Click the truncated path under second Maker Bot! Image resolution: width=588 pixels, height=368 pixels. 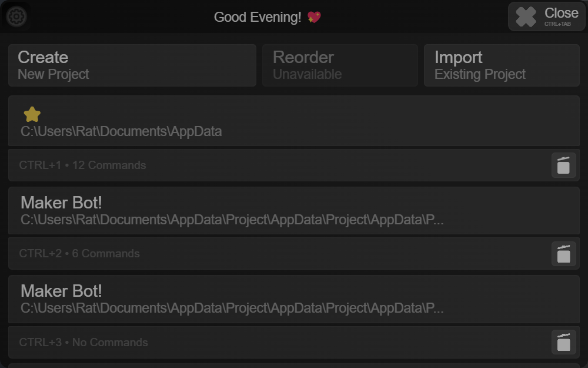pos(232,309)
